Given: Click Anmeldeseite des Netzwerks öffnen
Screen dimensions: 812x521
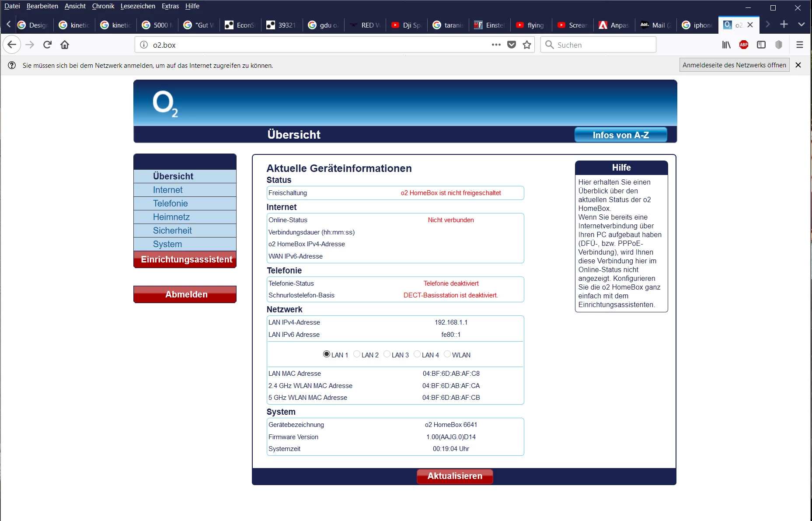Looking at the screenshot, I should point(734,65).
